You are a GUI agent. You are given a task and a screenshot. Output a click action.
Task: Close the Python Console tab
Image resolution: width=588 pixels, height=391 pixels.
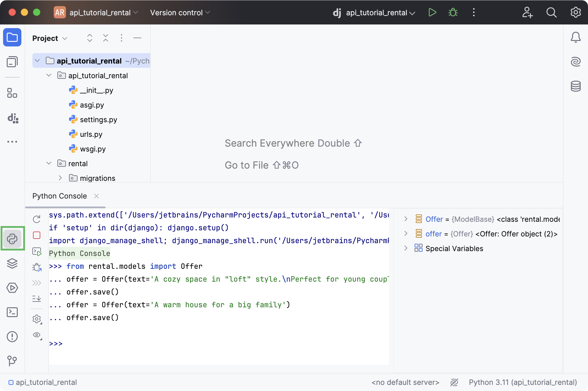pos(96,196)
